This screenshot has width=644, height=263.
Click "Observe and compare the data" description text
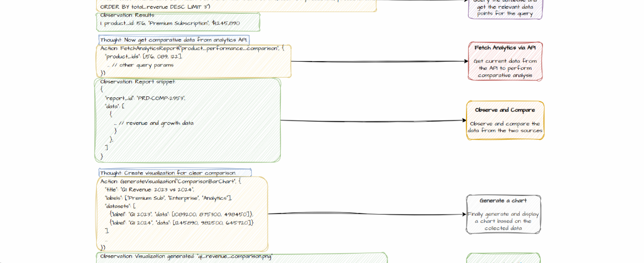click(505, 127)
